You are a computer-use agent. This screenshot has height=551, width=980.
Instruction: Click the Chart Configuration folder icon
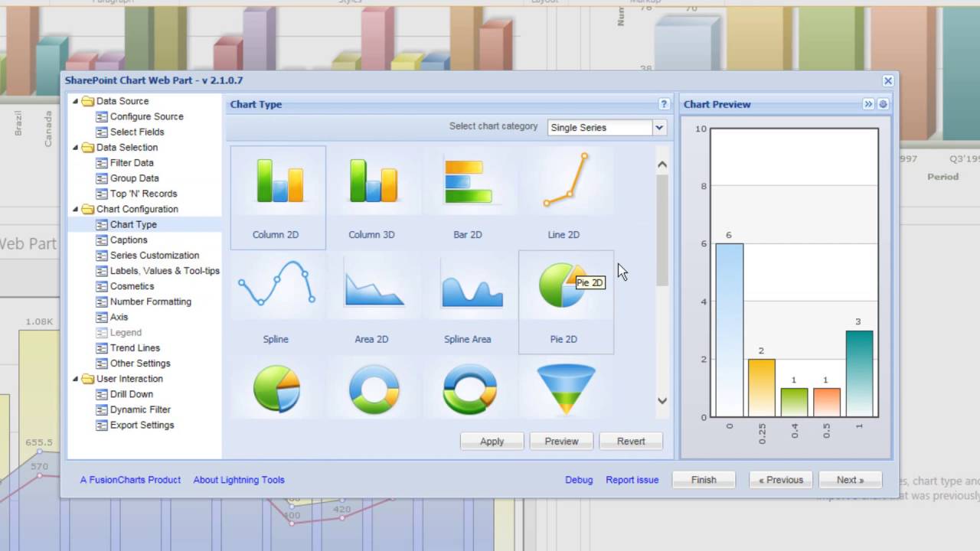click(87, 209)
